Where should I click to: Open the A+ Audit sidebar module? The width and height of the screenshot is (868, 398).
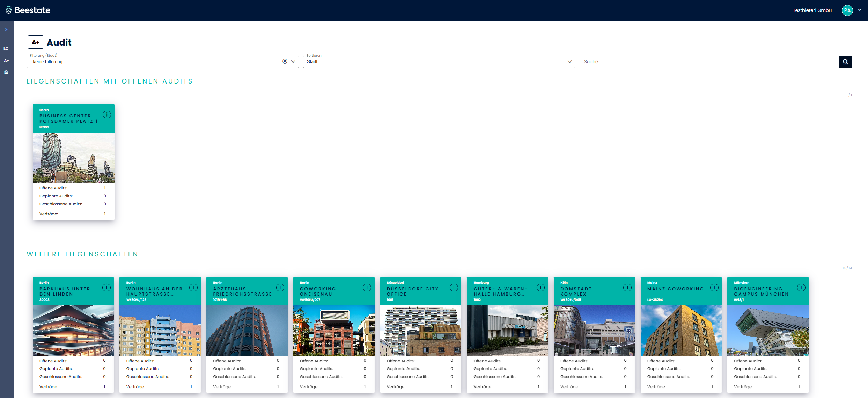[x=6, y=61]
